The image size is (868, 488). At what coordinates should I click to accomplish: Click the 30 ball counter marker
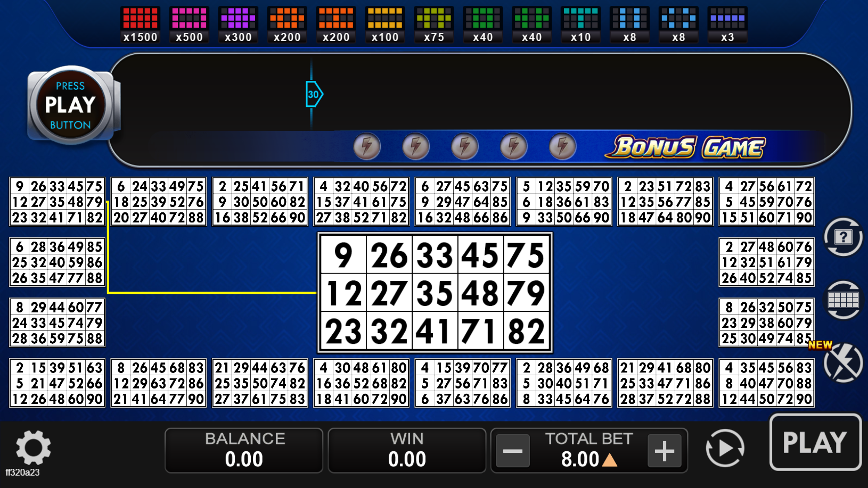click(314, 94)
